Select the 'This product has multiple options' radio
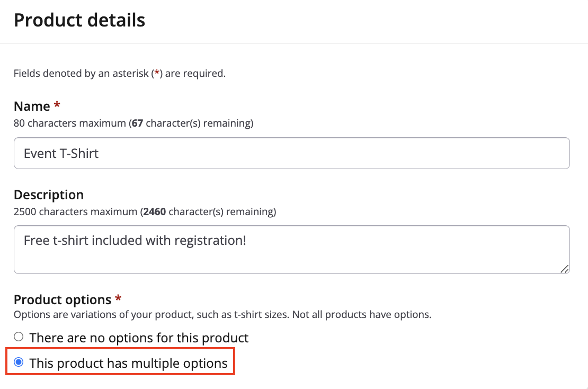The height and width of the screenshot is (389, 588). coord(19,363)
